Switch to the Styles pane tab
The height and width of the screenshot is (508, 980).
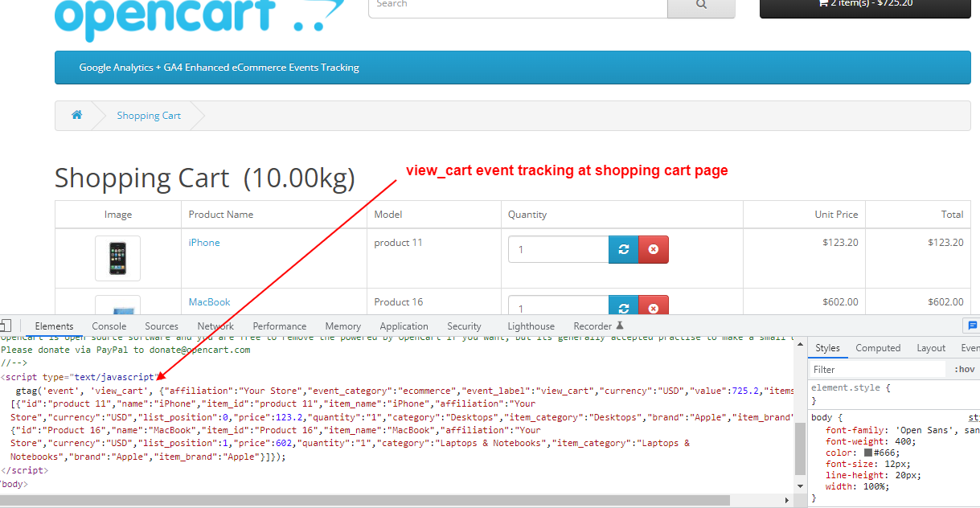[827, 348]
